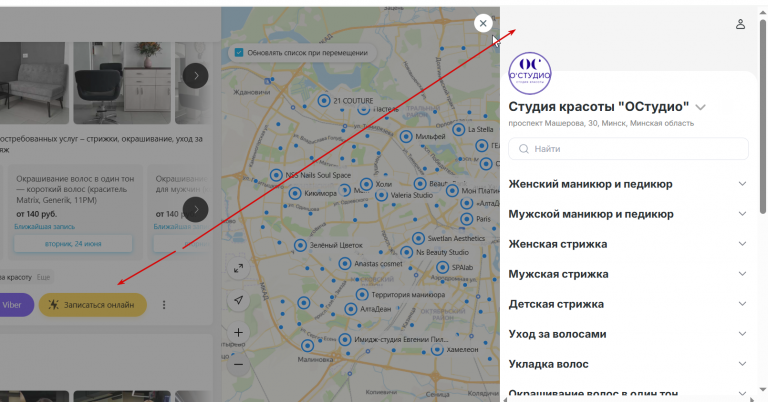Screen dimensions: 768x402
Task: Select Холи map marker
Action: click(366, 184)
